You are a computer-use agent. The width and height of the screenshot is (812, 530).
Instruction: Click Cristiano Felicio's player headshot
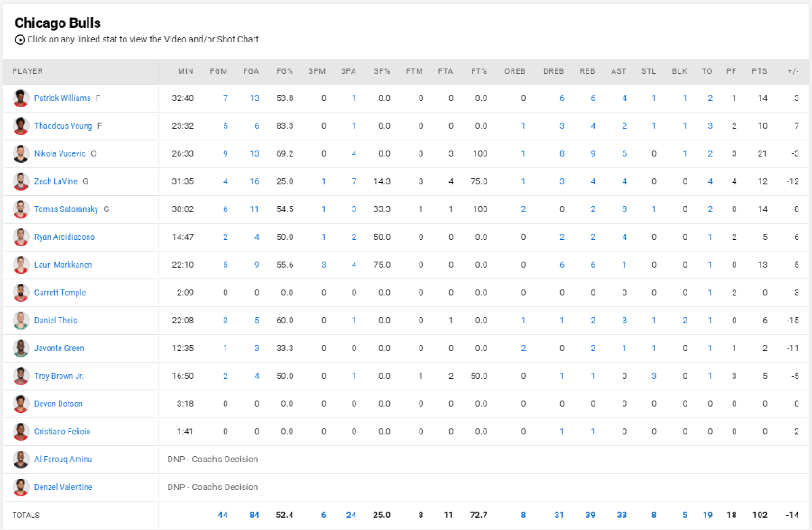(x=21, y=432)
